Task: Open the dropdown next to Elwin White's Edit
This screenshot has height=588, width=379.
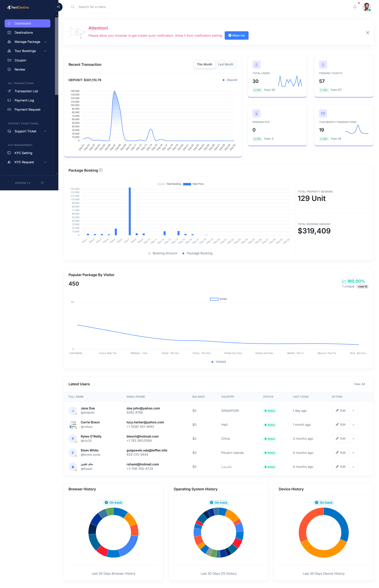Action: (x=353, y=453)
